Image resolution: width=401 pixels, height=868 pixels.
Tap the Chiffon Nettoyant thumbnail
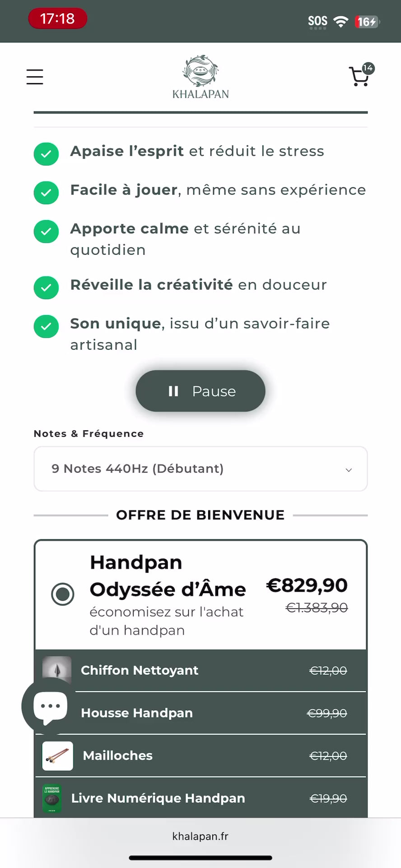[56, 670]
